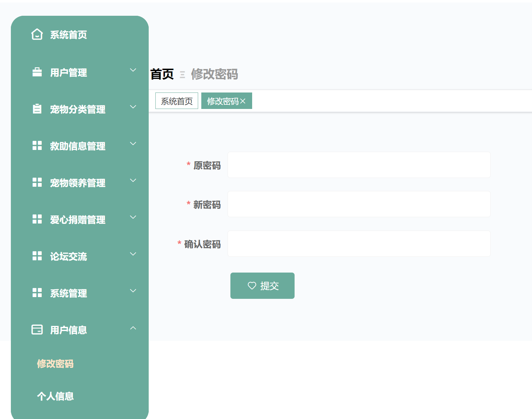Click the 原密码 input field
Viewport: 532px width, 419px height.
coord(358,165)
